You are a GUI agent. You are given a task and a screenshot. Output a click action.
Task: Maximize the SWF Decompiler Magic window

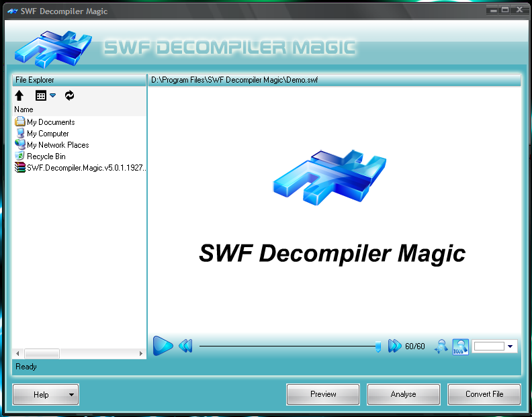point(505,10)
